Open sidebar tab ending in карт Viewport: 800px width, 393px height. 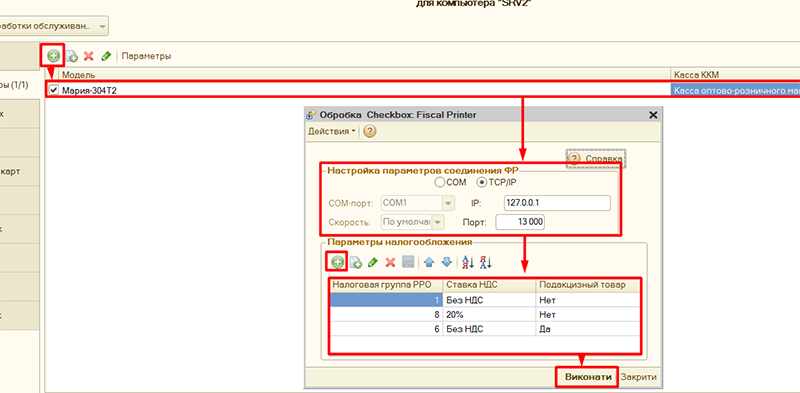click(x=19, y=171)
